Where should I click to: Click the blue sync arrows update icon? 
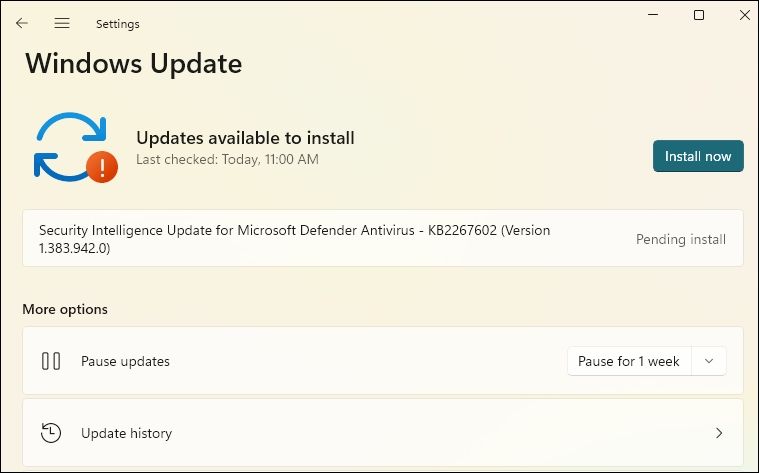67,145
